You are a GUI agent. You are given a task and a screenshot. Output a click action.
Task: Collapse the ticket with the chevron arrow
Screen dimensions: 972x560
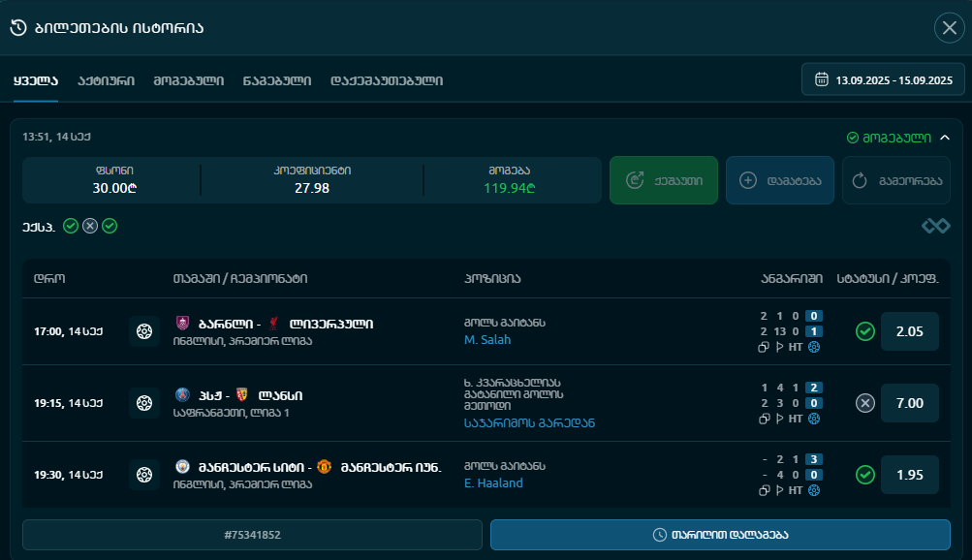coord(945,138)
